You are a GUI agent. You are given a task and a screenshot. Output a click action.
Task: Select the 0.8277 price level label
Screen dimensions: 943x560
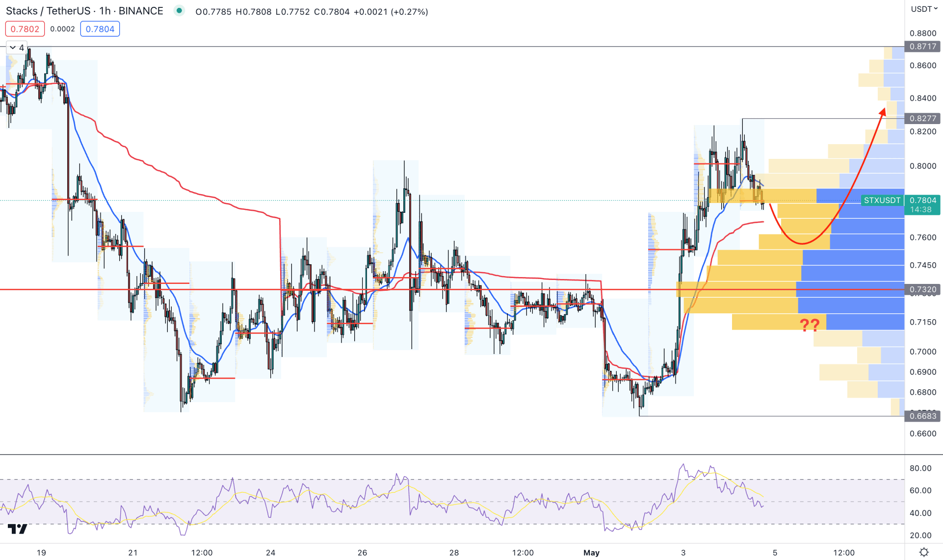922,118
